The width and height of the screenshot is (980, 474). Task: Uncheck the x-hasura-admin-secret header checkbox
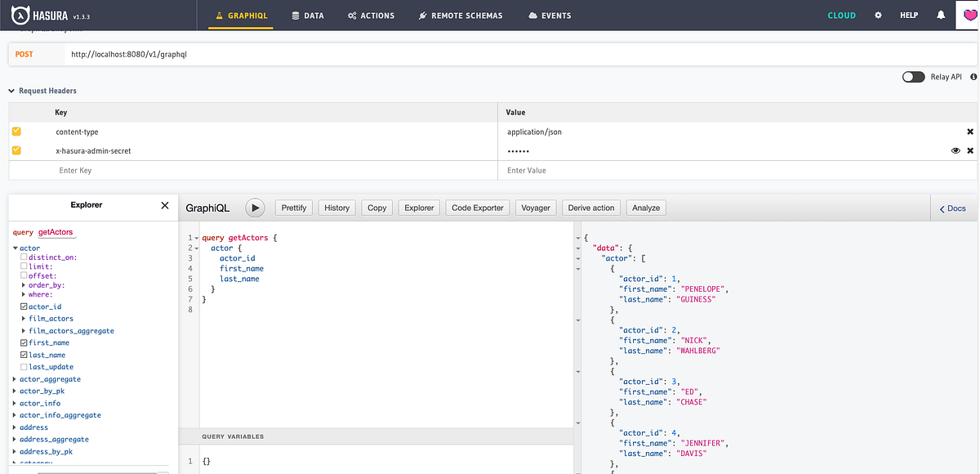click(x=16, y=150)
